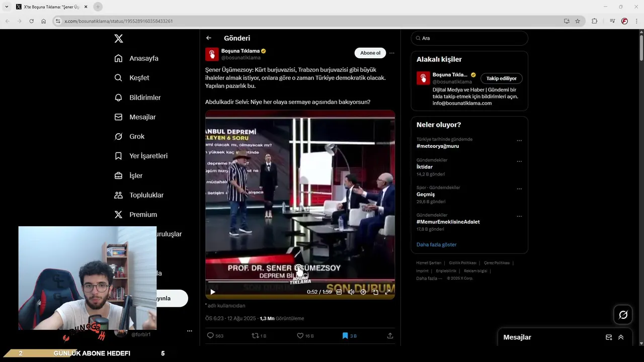Image resolution: width=644 pixels, height=362 pixels.
Task: Open account menu dots beside @forblr1
Action: pos(190,331)
